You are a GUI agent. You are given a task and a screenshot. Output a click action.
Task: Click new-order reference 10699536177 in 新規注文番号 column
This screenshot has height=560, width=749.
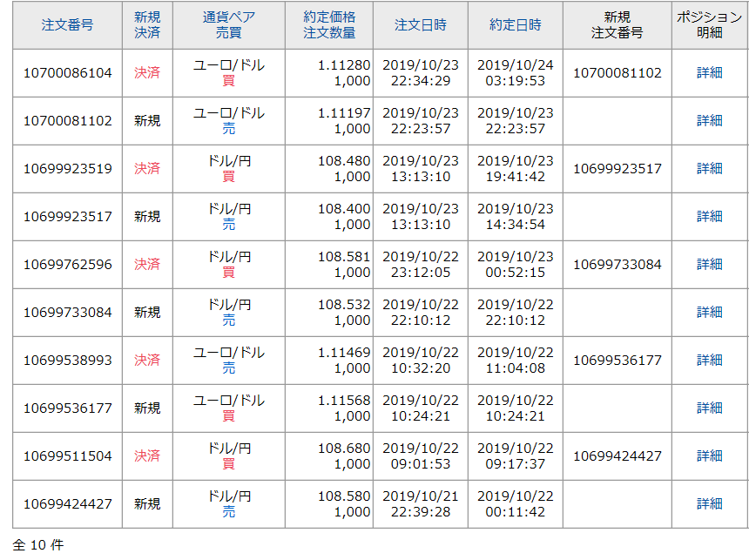pyautogui.click(x=617, y=360)
